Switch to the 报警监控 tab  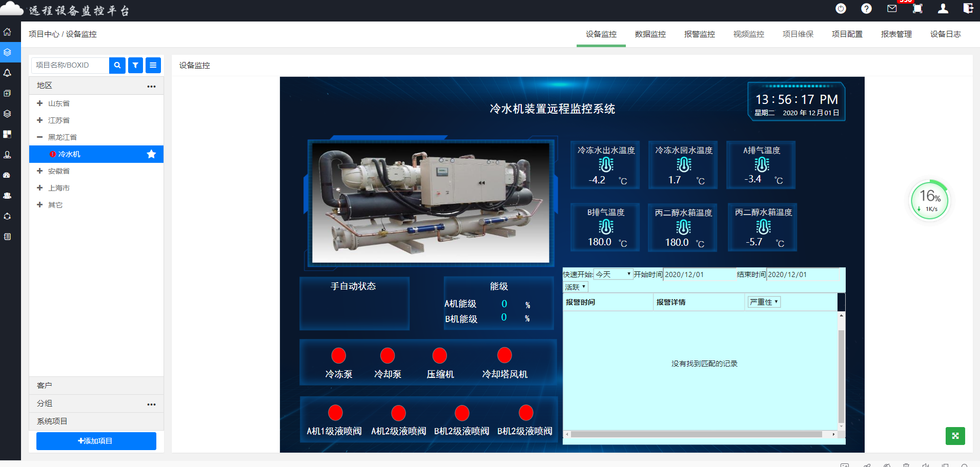pyautogui.click(x=699, y=34)
